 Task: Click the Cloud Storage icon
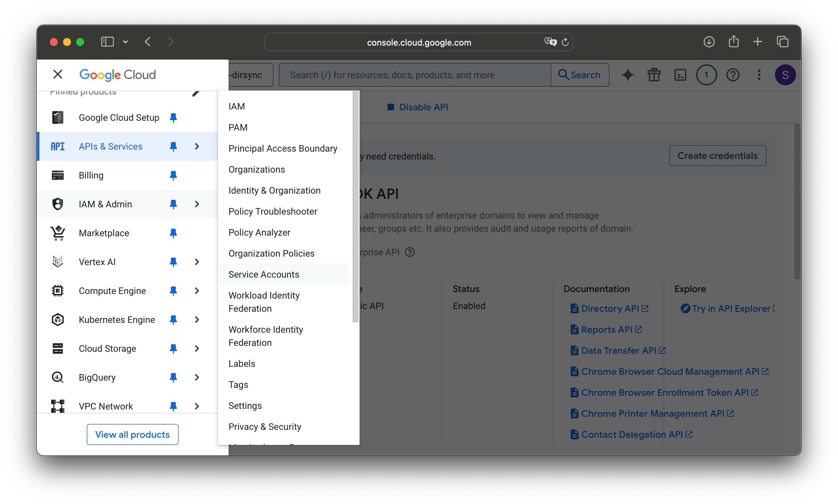click(x=57, y=348)
